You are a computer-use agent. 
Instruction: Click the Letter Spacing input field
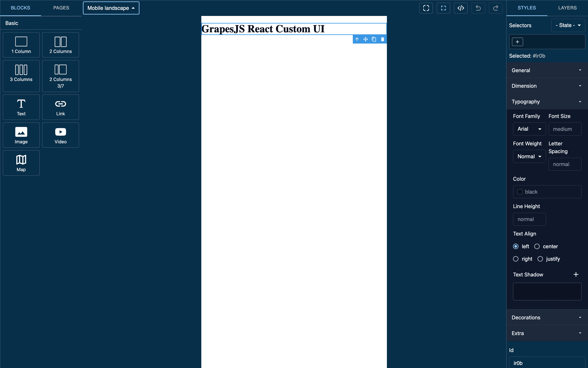point(565,164)
